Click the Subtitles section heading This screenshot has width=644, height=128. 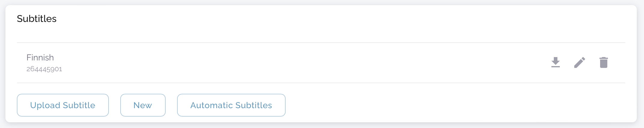pos(37,19)
